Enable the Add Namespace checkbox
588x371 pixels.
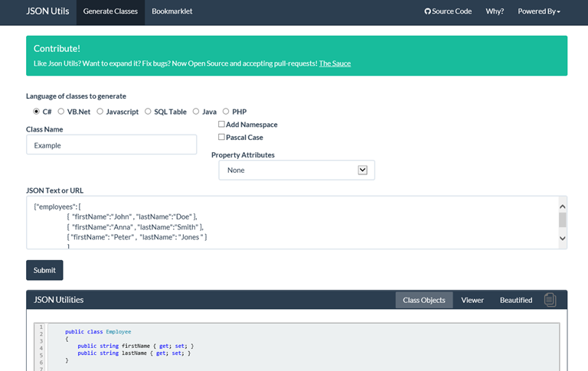pyautogui.click(x=222, y=124)
